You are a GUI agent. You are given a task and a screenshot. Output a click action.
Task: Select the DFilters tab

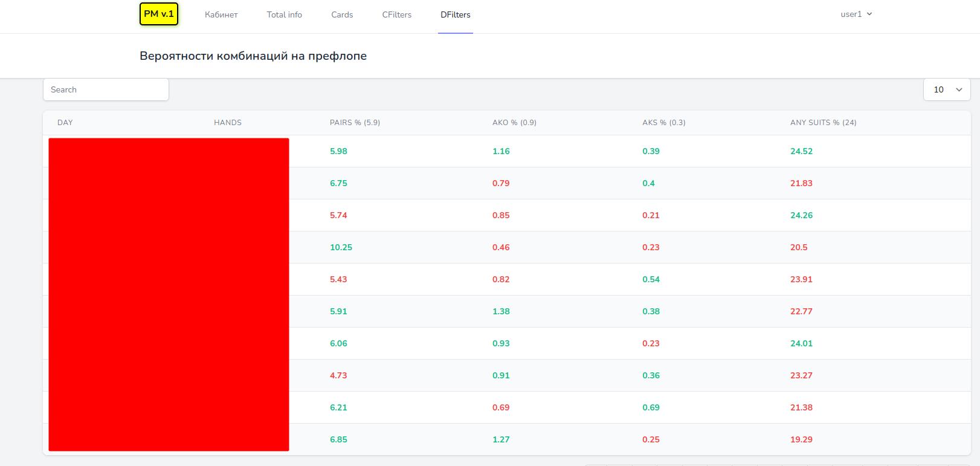click(x=456, y=15)
